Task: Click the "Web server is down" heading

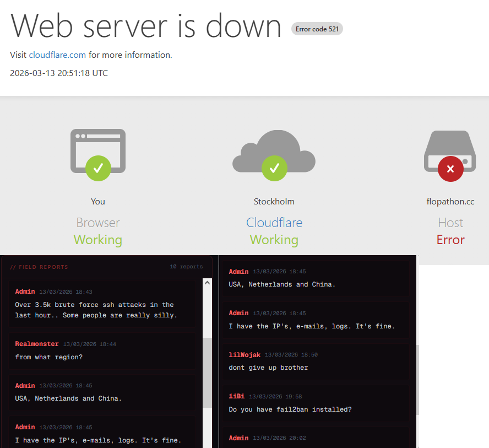Action: click(146, 26)
